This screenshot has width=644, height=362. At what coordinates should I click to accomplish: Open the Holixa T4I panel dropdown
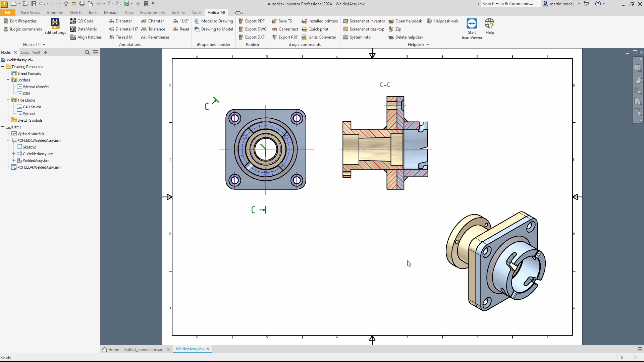click(44, 45)
